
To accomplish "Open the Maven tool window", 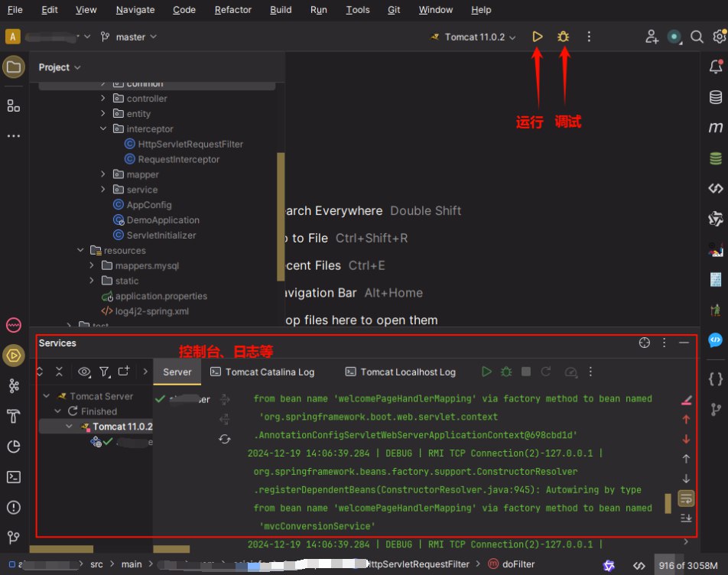I will [716, 128].
